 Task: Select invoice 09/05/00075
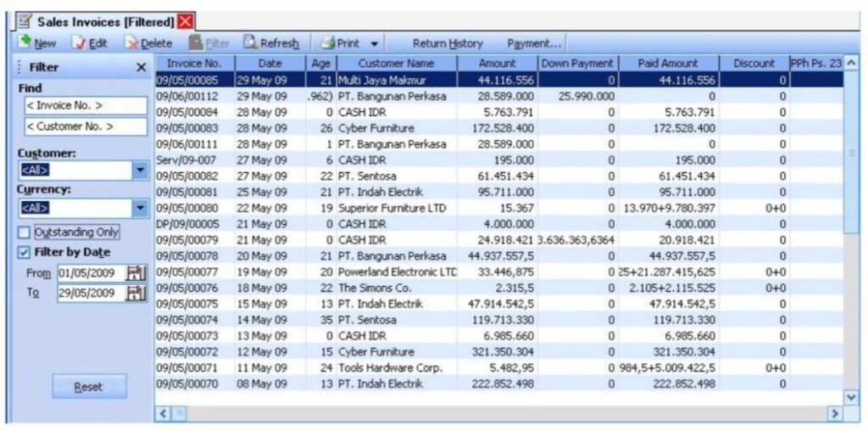click(x=186, y=304)
